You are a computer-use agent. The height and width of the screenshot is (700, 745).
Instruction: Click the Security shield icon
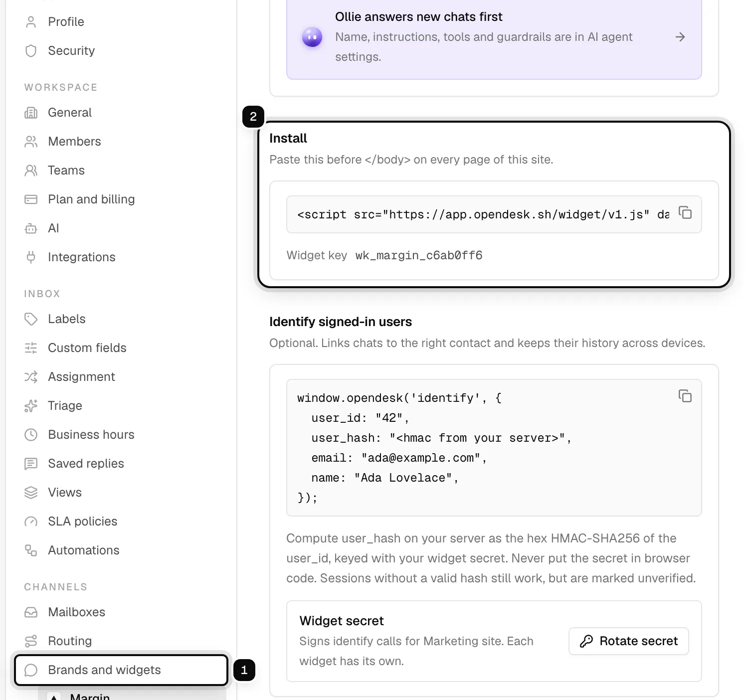click(31, 51)
